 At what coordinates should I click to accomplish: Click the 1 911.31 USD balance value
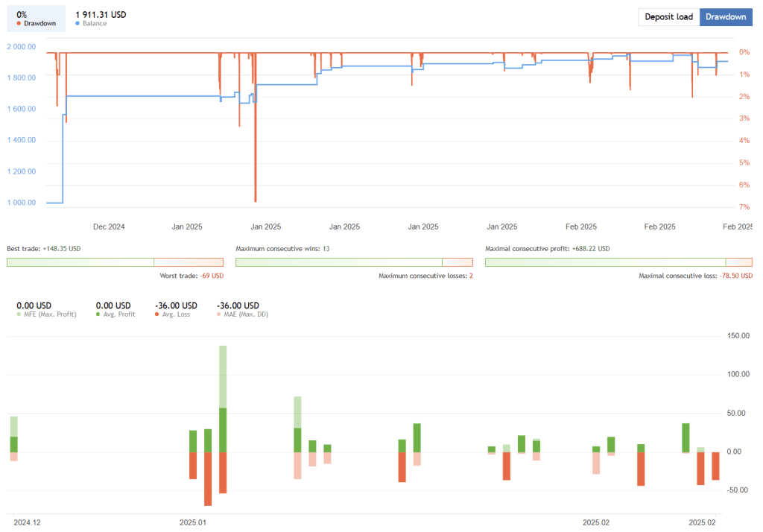click(100, 13)
